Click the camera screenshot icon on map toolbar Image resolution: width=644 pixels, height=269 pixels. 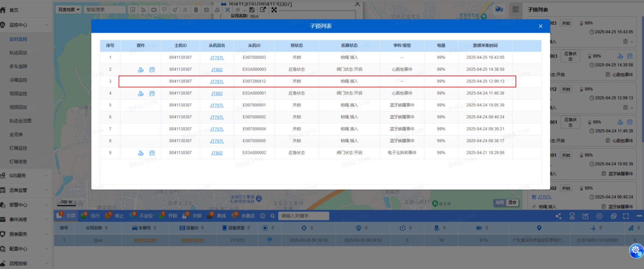[x=206, y=10]
